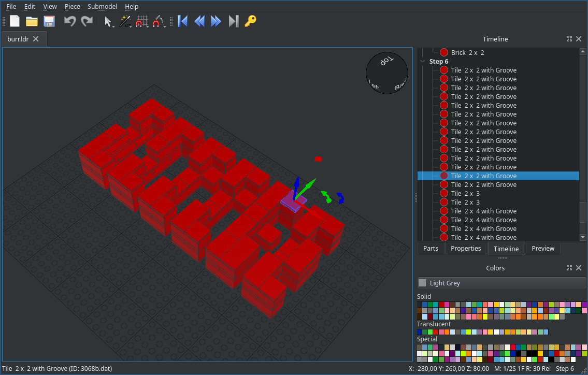Click the 'Solid' palette heading
Screen dimensions: 588x375
tap(424, 297)
